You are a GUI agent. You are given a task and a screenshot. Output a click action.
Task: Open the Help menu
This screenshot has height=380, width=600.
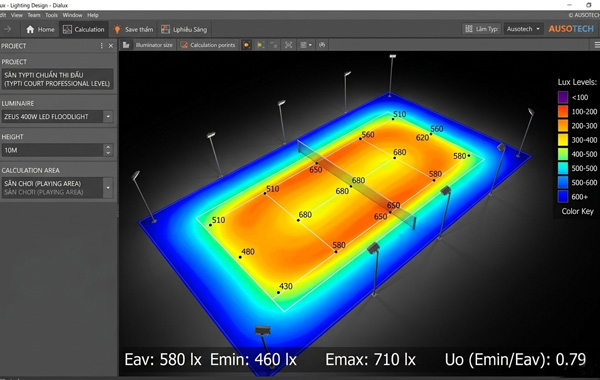(93, 15)
